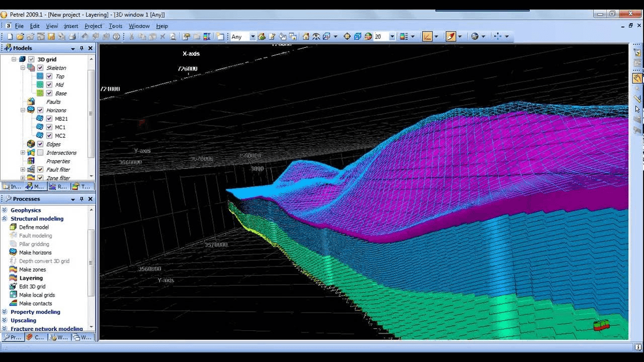Enable the Intersections checkbox
Screen dimensions: 644x362
tap(40, 153)
